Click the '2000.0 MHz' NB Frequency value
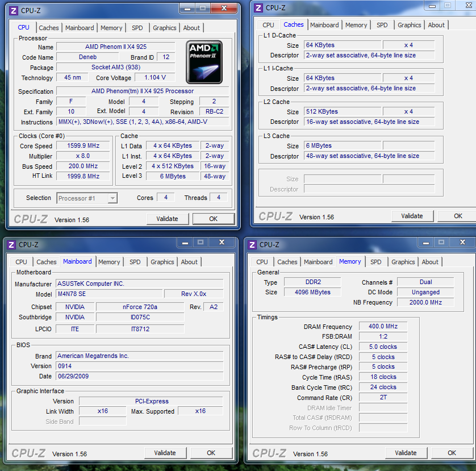Screen dimensions: 476x471 pyautogui.click(x=425, y=302)
